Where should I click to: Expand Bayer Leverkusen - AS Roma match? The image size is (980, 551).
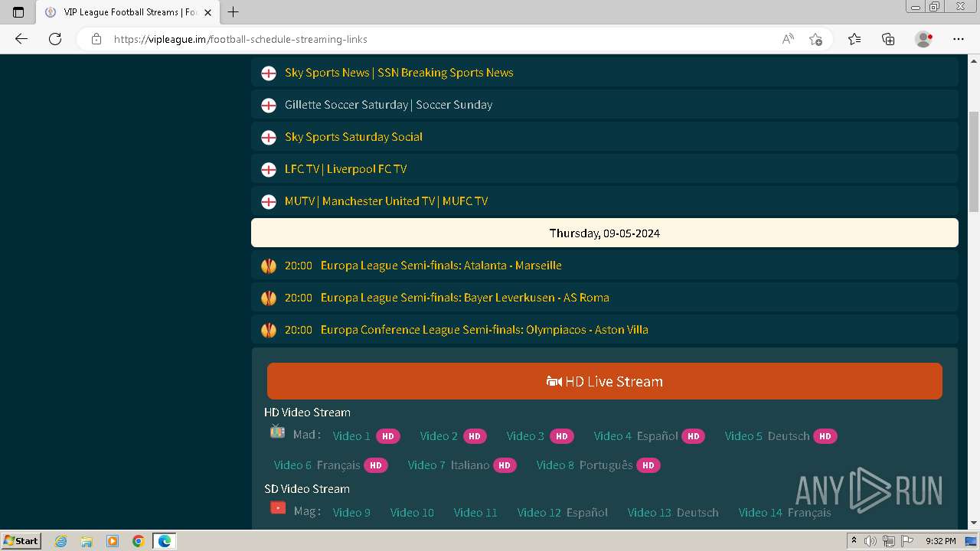coord(605,298)
